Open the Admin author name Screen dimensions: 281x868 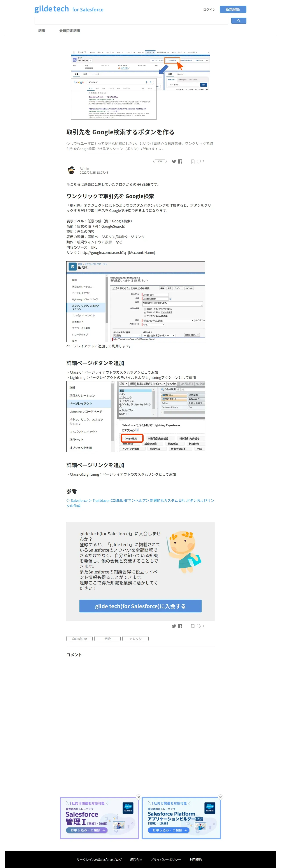tap(84, 168)
